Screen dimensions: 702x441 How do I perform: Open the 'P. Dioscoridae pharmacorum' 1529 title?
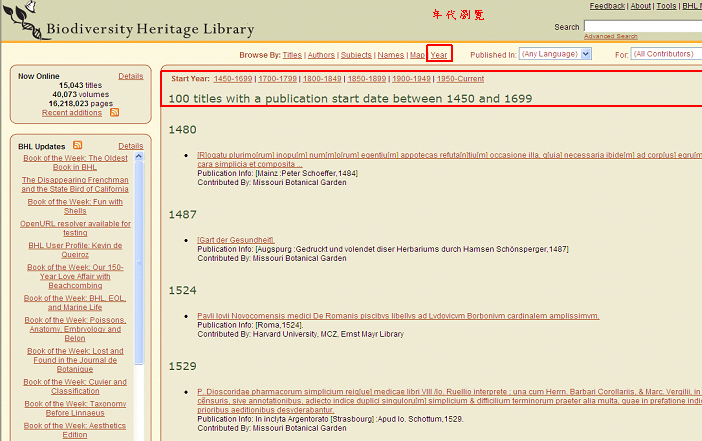[x=449, y=401]
